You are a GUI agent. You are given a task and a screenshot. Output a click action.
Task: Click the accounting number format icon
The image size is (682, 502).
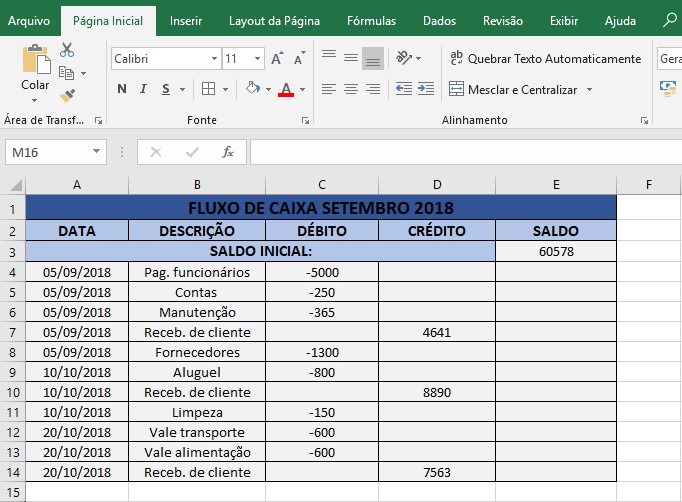(668, 88)
